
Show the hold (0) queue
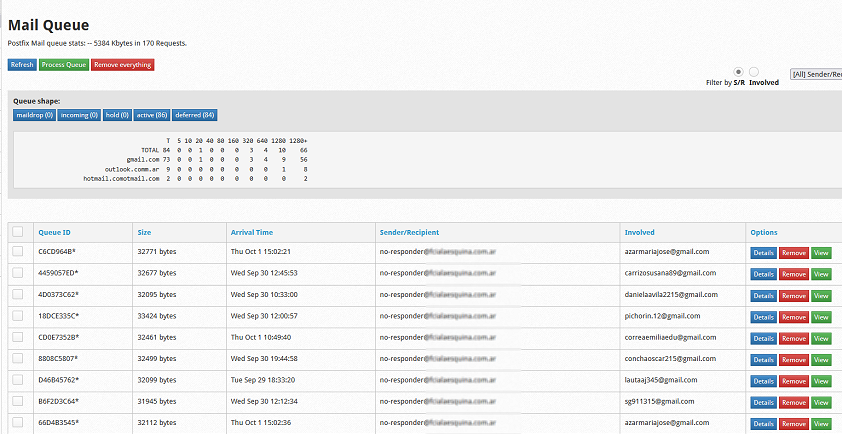click(117, 115)
